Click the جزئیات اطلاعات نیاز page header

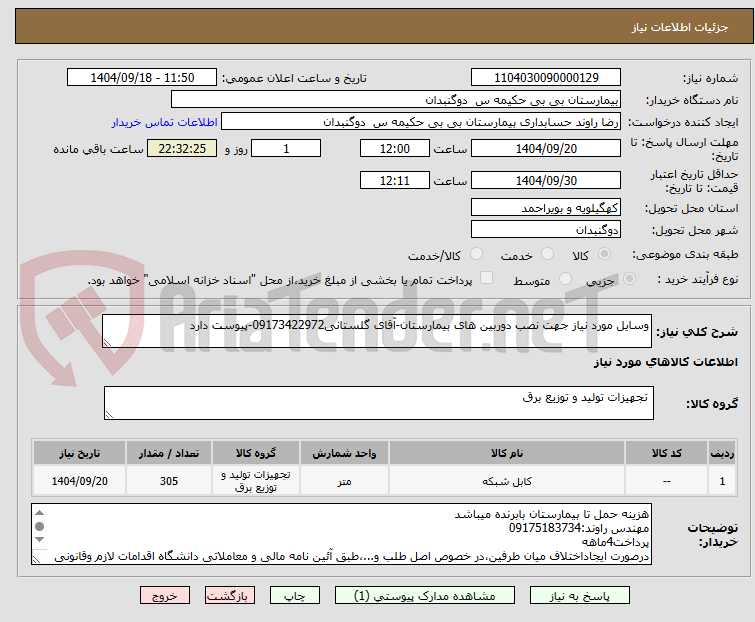[x=680, y=27]
